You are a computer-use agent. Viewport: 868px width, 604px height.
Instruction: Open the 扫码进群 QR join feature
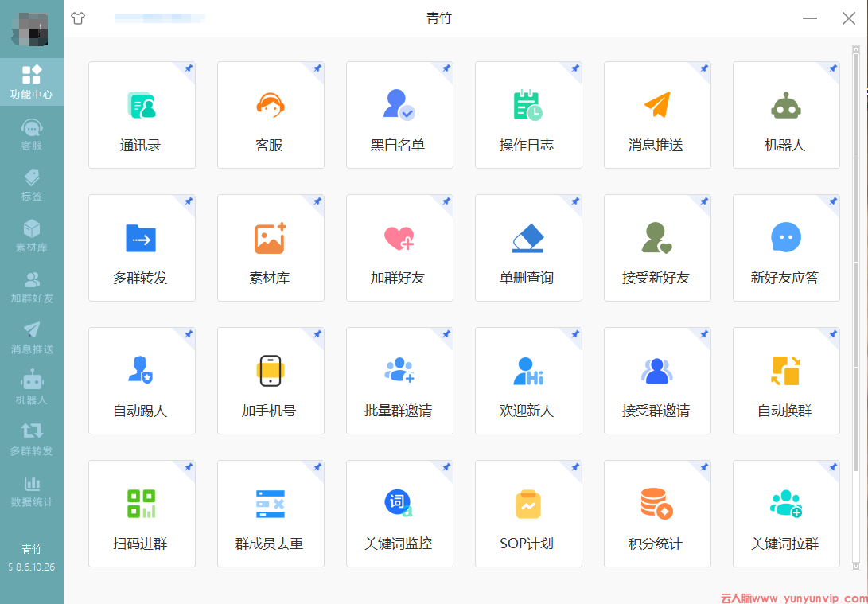pos(142,513)
